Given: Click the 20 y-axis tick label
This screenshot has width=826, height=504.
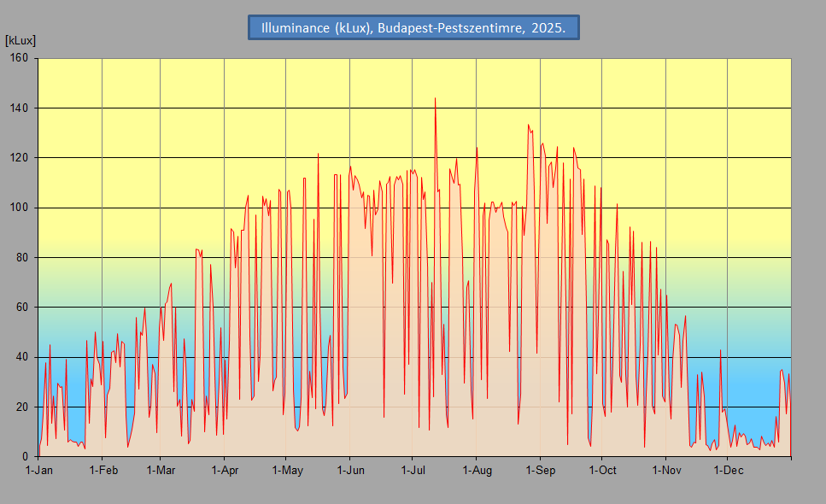Looking at the screenshot, I should pyautogui.click(x=21, y=407).
